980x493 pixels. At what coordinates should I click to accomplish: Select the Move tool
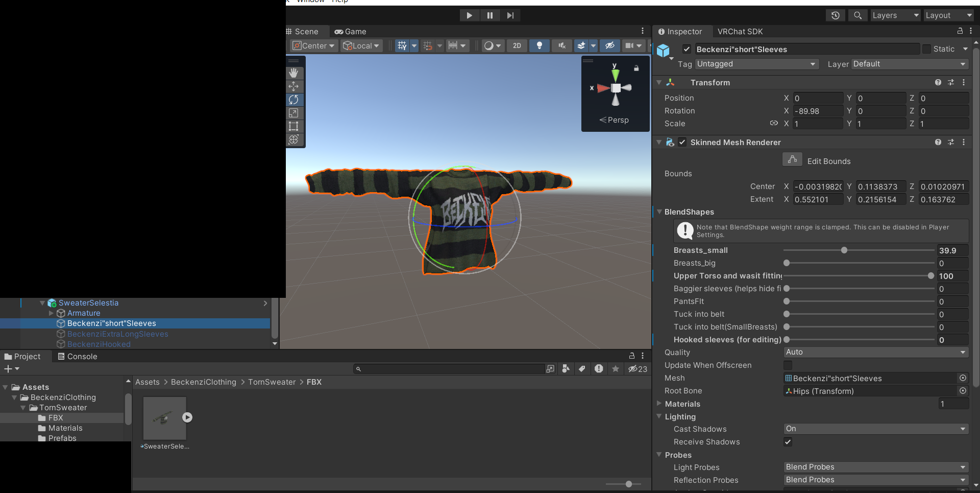[293, 86]
